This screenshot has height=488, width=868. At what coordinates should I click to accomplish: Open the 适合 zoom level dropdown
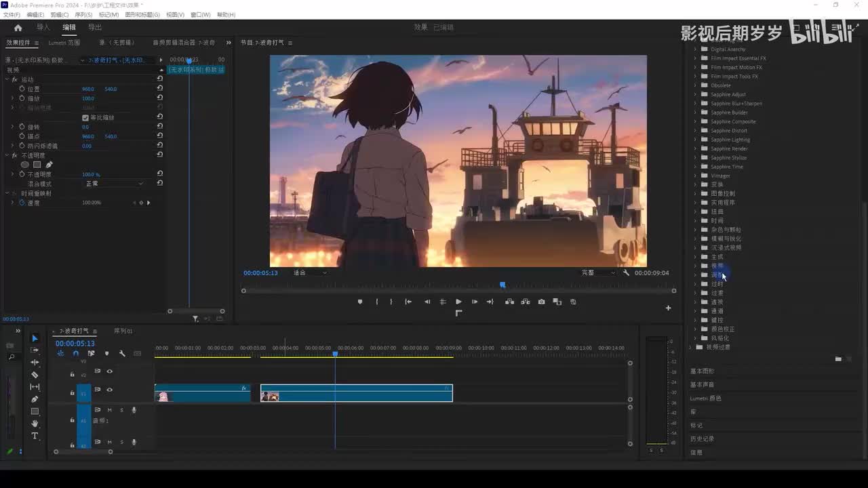[309, 272]
